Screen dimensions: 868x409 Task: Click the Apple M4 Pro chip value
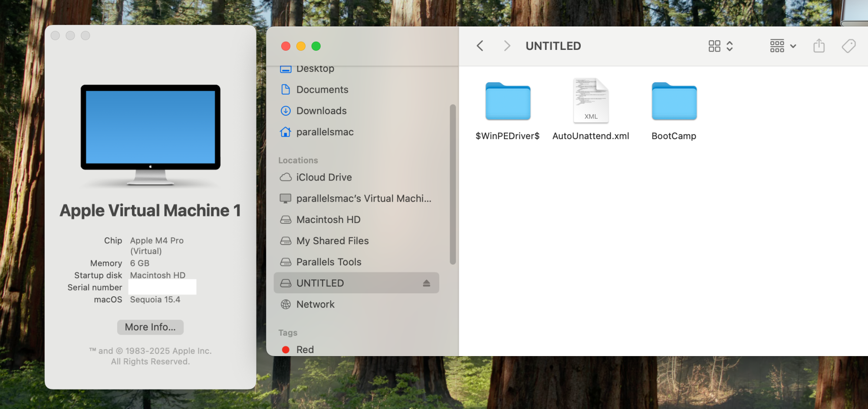click(157, 245)
